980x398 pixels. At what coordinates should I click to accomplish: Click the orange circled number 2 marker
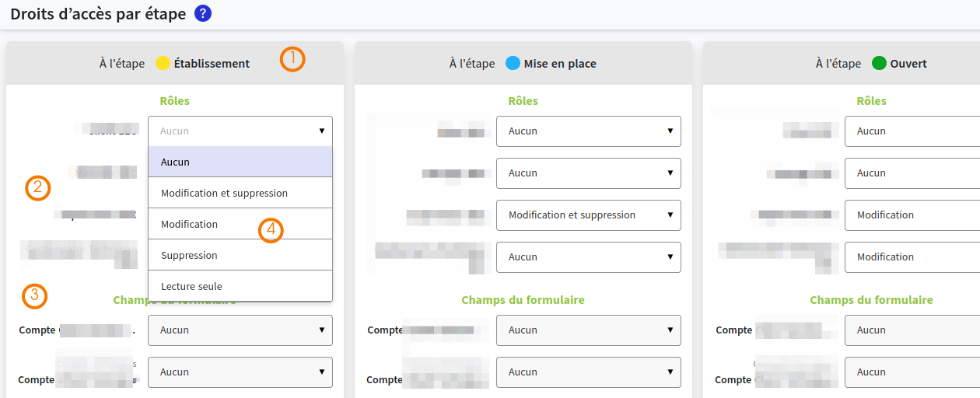(37, 187)
